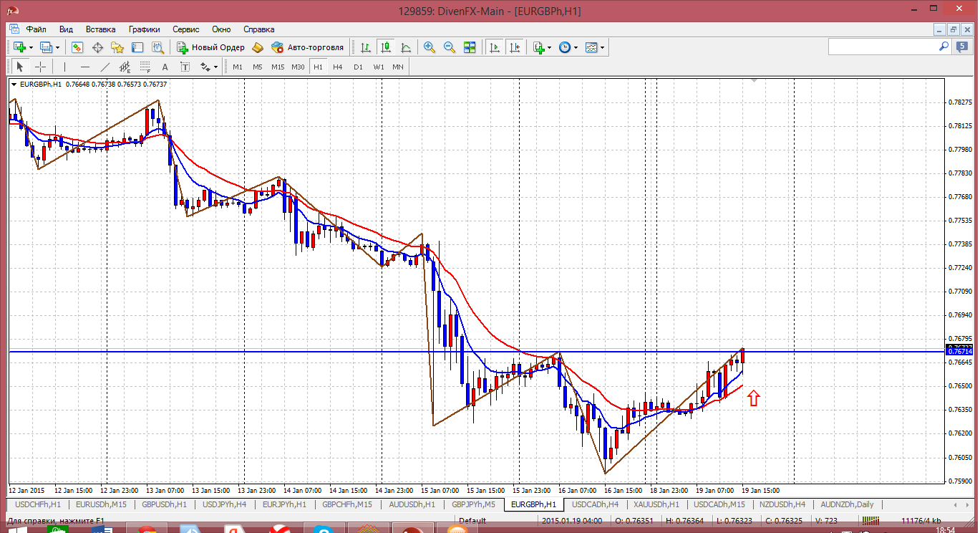Image resolution: width=980 pixels, height=533 pixels.
Task: Select the text label tool (T)
Action: coord(185,67)
